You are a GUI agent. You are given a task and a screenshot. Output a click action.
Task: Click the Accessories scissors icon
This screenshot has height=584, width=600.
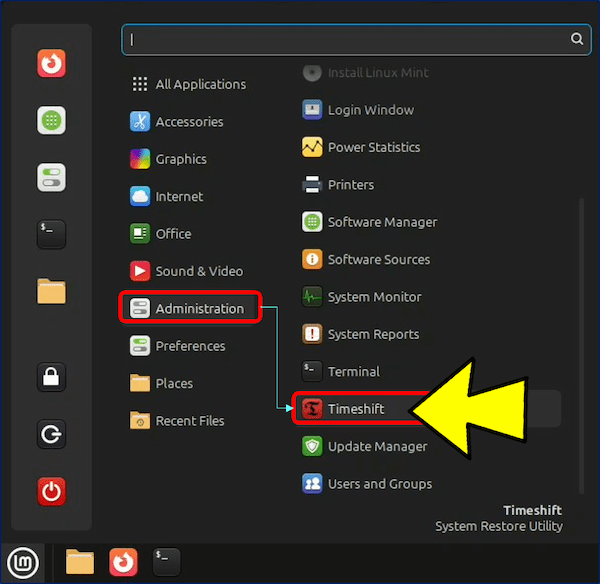point(140,122)
